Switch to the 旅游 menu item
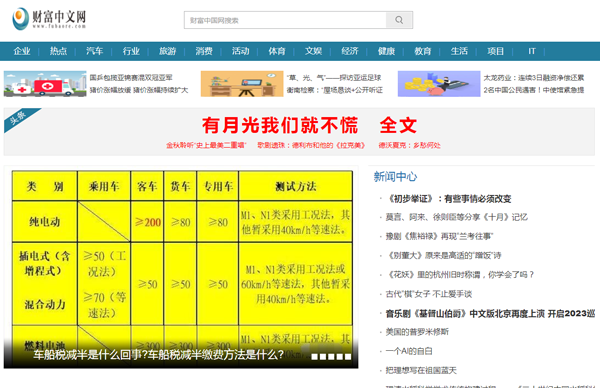Viewport: 600px width, 388px height. (168, 51)
